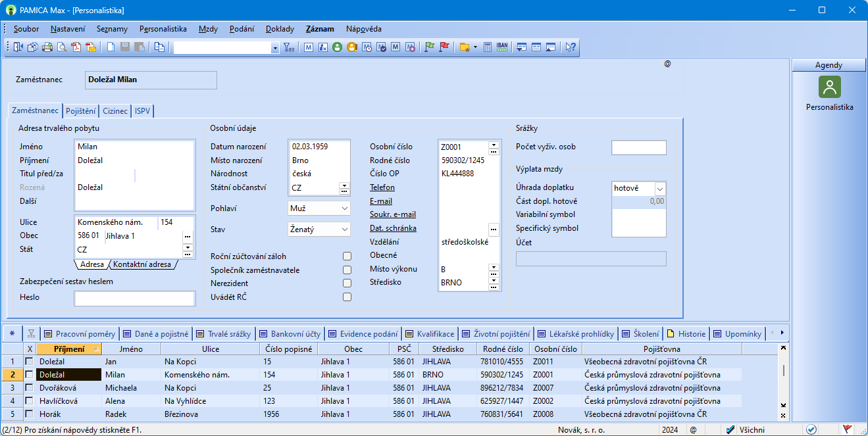Click the print icon in the toolbar
Image resolution: width=868 pixels, height=436 pixels.
(47, 47)
